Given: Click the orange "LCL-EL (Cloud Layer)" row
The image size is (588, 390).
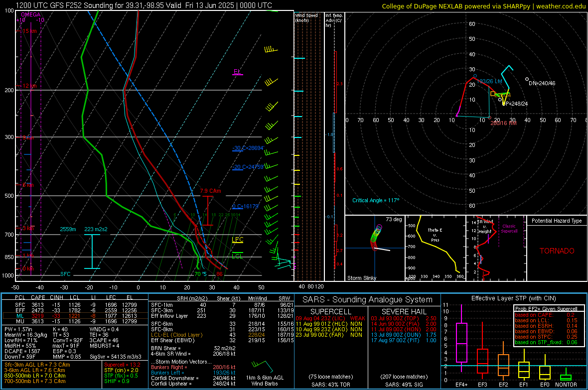Looking at the screenshot, I should tap(222, 335).
